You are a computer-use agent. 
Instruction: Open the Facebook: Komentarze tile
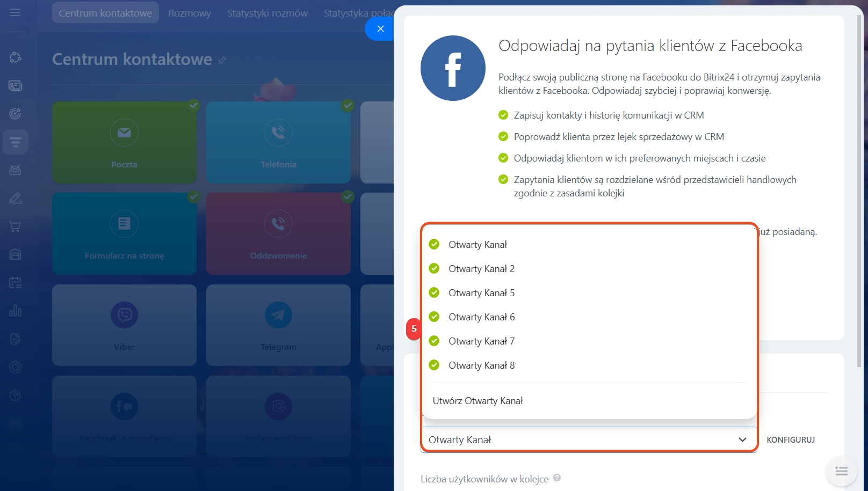tap(124, 416)
